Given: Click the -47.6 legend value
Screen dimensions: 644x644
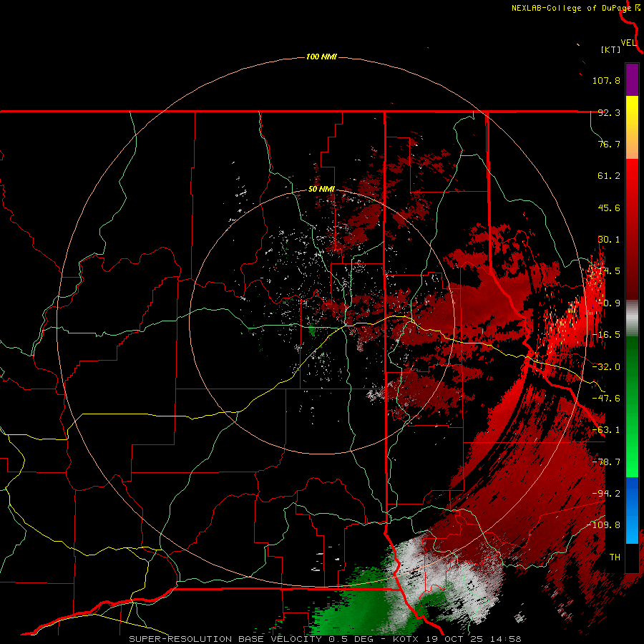Looking at the screenshot, I should pyautogui.click(x=606, y=399).
